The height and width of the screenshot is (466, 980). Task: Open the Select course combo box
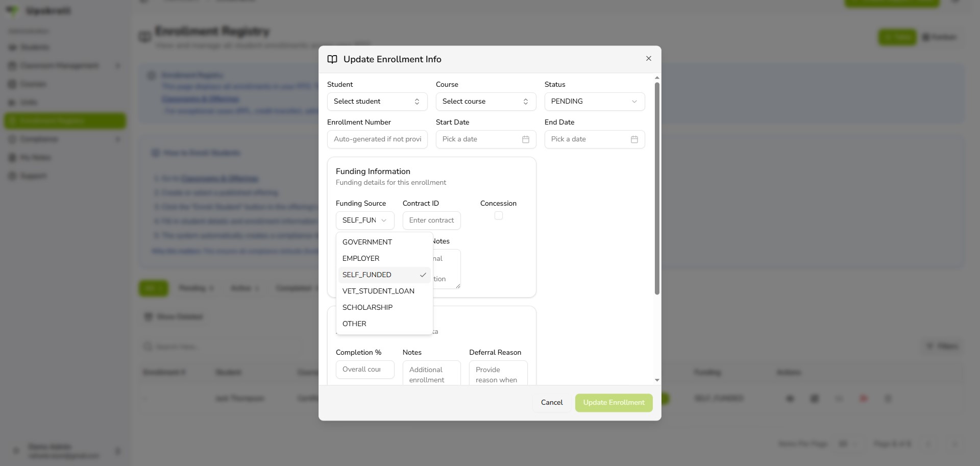(486, 102)
